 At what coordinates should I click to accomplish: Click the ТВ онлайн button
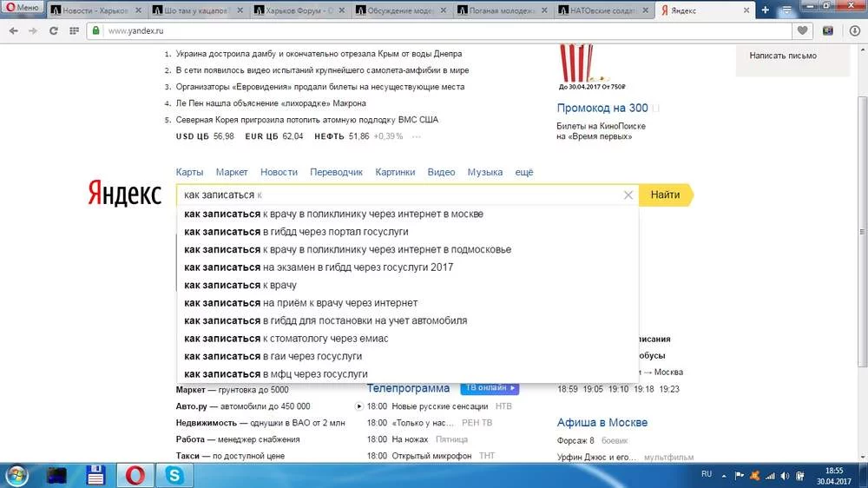point(490,388)
